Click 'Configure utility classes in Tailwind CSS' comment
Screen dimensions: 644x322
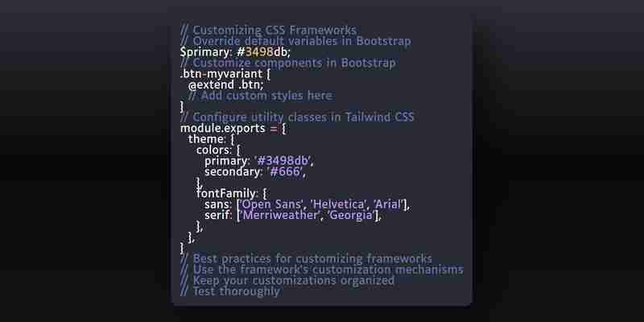click(297, 117)
